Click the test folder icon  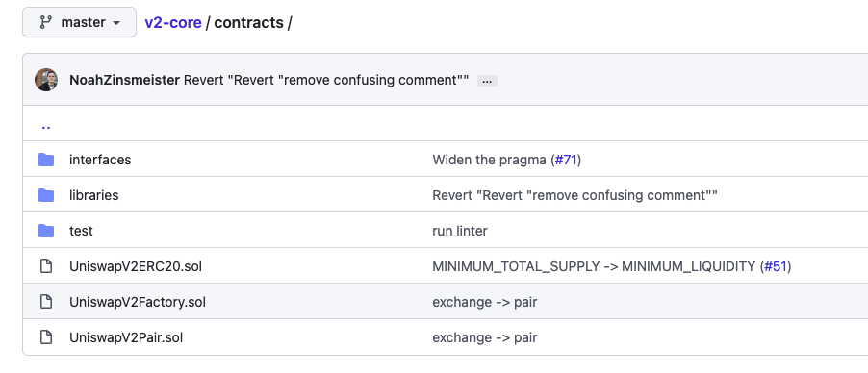pos(46,231)
